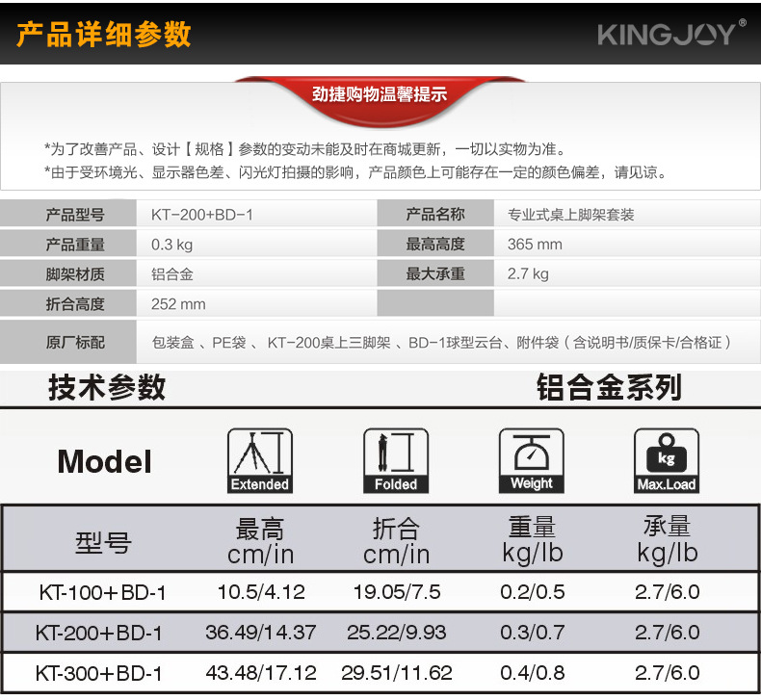Click the 重量 kg/lb table header
The image size is (761, 700).
pyautogui.click(x=532, y=540)
